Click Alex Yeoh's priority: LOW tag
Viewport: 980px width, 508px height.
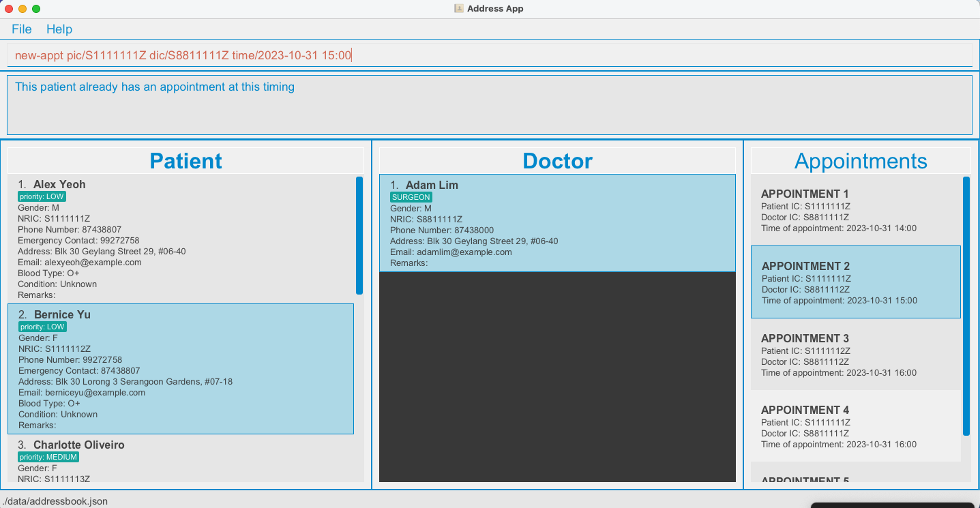[x=42, y=196]
